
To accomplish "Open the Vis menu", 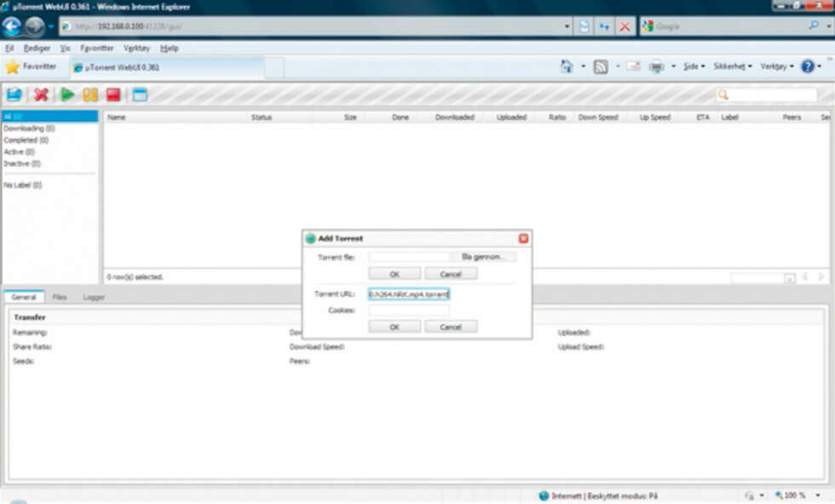I will click(65, 48).
